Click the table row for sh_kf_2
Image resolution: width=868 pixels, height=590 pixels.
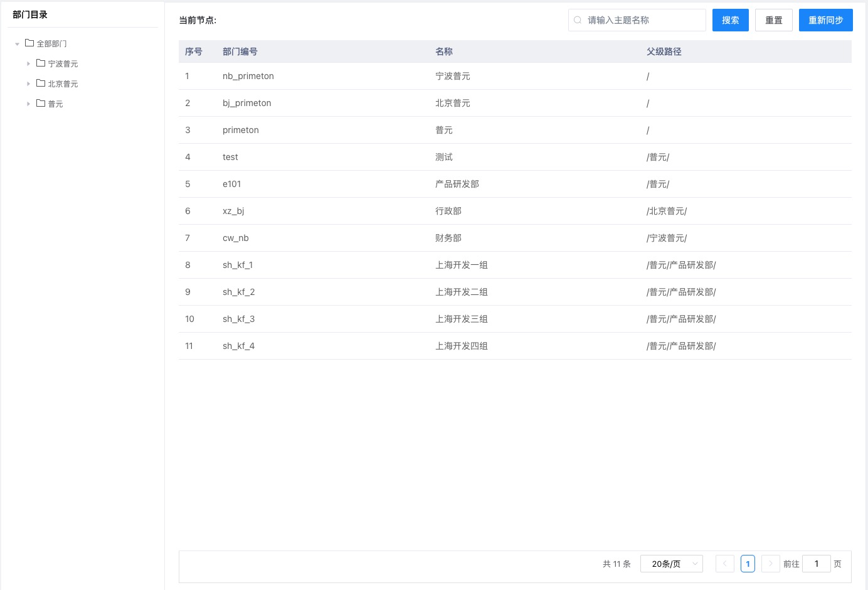(439, 292)
